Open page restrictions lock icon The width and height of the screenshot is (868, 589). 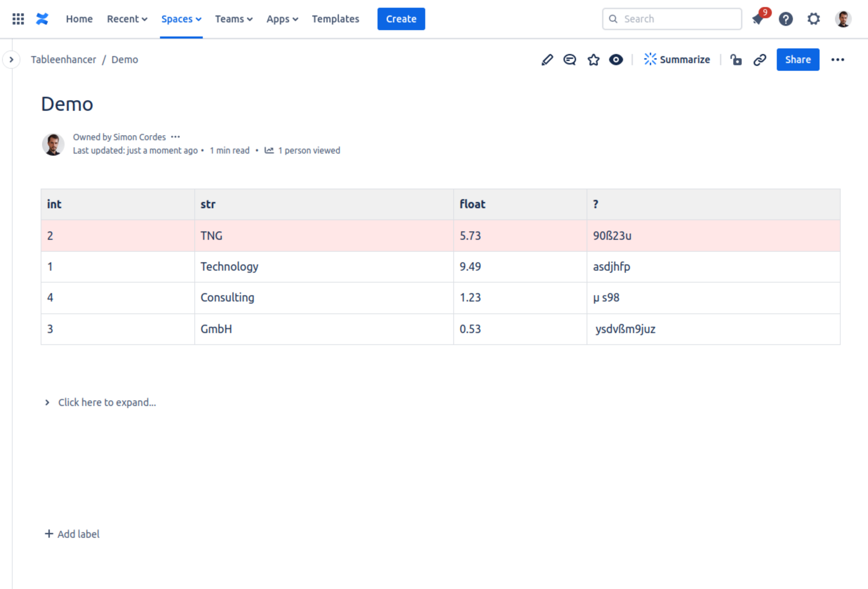(x=736, y=60)
